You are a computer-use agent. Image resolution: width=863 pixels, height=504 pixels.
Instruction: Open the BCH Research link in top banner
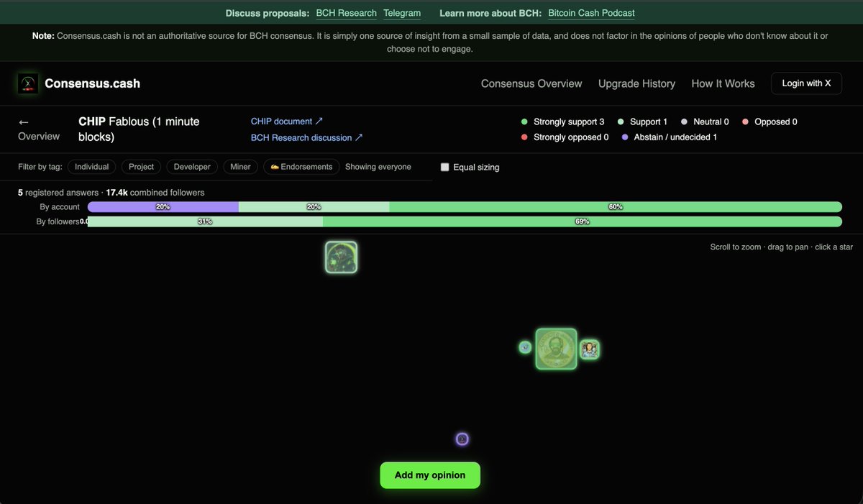click(x=346, y=13)
